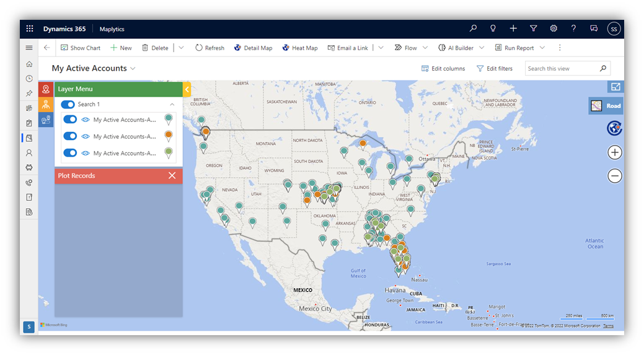This screenshot has height=355, width=644.
Task: Open dropdown arrow next to Email a Link
Action: click(x=381, y=48)
